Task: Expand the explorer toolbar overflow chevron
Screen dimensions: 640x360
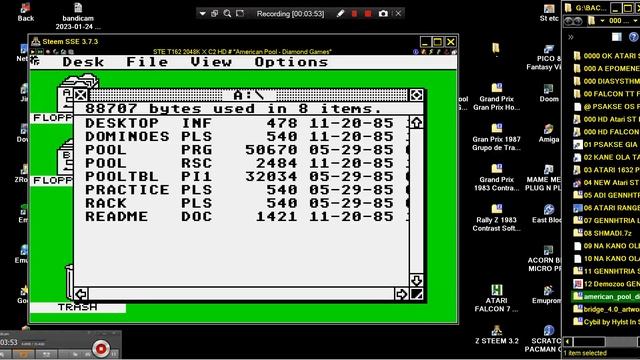Action: tap(571, 37)
